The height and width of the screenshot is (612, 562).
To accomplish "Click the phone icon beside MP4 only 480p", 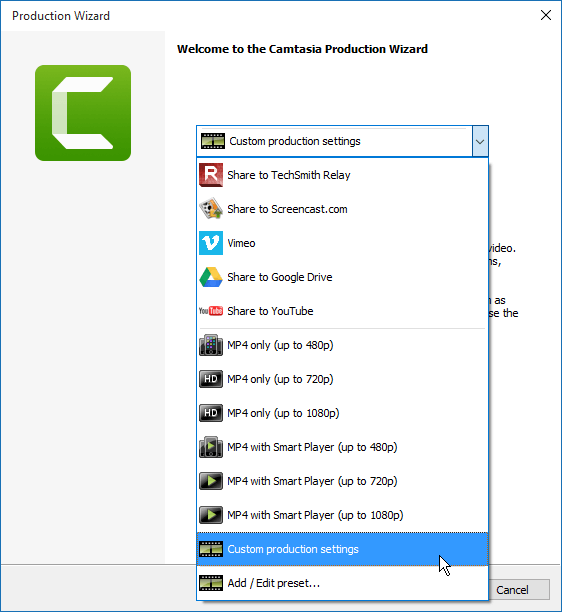I will pyautogui.click(x=211, y=345).
